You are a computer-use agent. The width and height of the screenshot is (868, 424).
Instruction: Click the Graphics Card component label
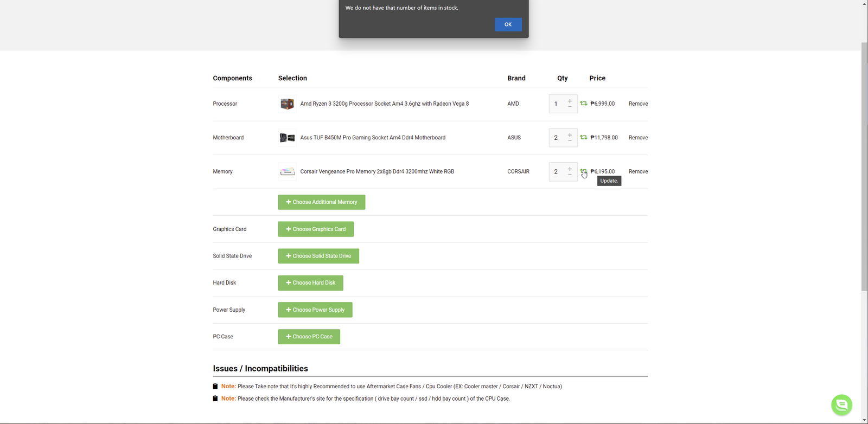[x=229, y=229]
